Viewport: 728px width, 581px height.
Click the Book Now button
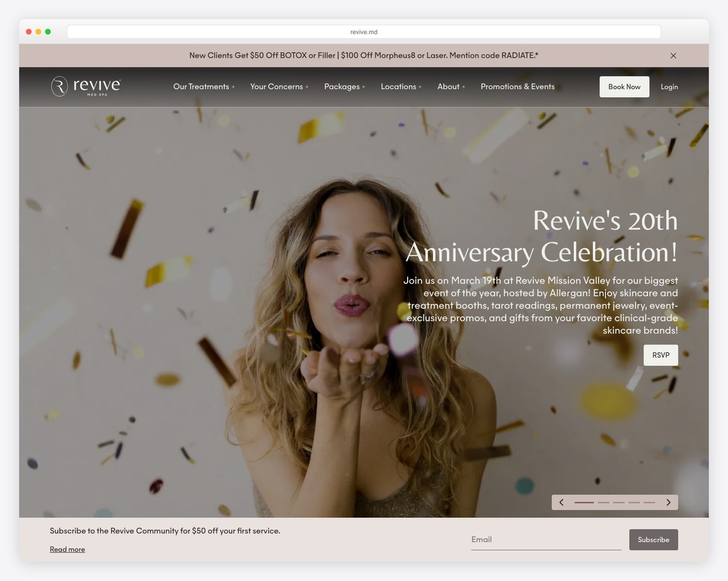(x=624, y=86)
